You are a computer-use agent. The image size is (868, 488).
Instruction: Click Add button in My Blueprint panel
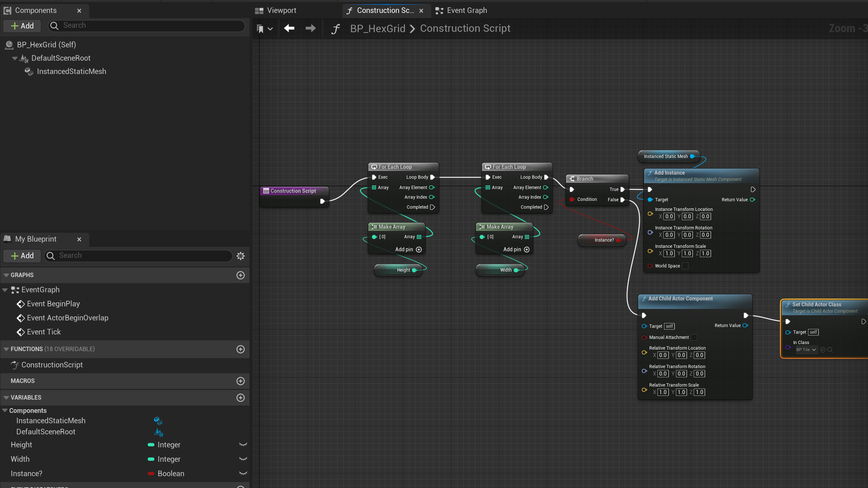(22, 256)
